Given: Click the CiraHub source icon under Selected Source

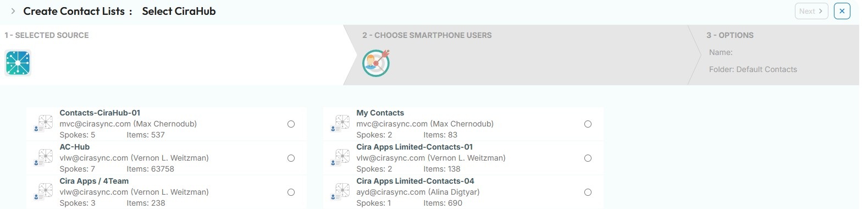Looking at the screenshot, I should [18, 63].
